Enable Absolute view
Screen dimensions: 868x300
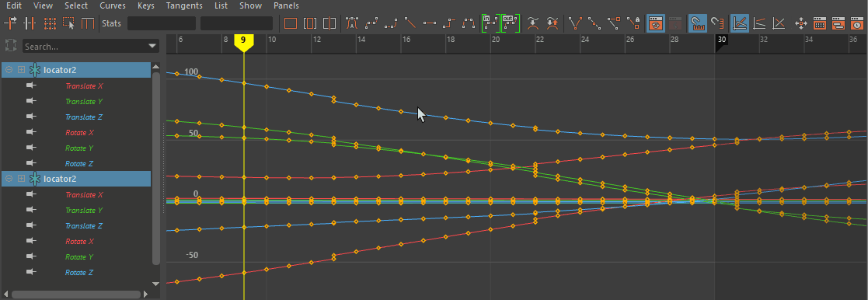(x=740, y=23)
